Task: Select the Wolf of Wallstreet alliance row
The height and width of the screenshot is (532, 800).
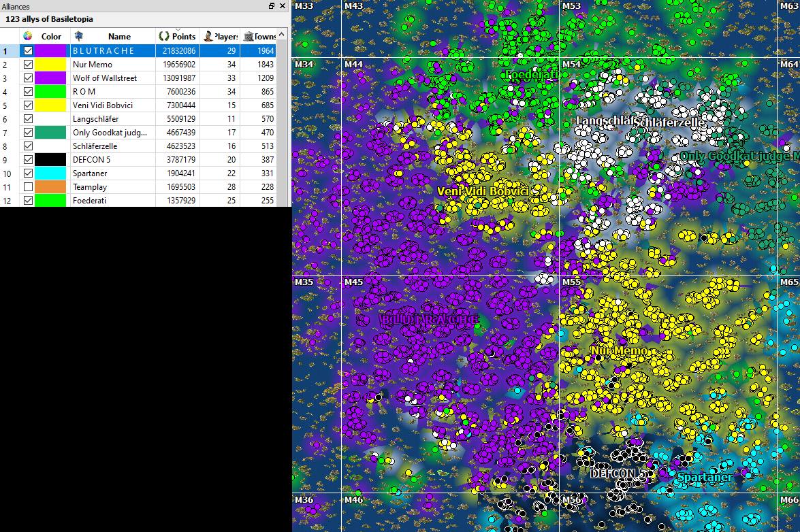Action: click(x=105, y=78)
